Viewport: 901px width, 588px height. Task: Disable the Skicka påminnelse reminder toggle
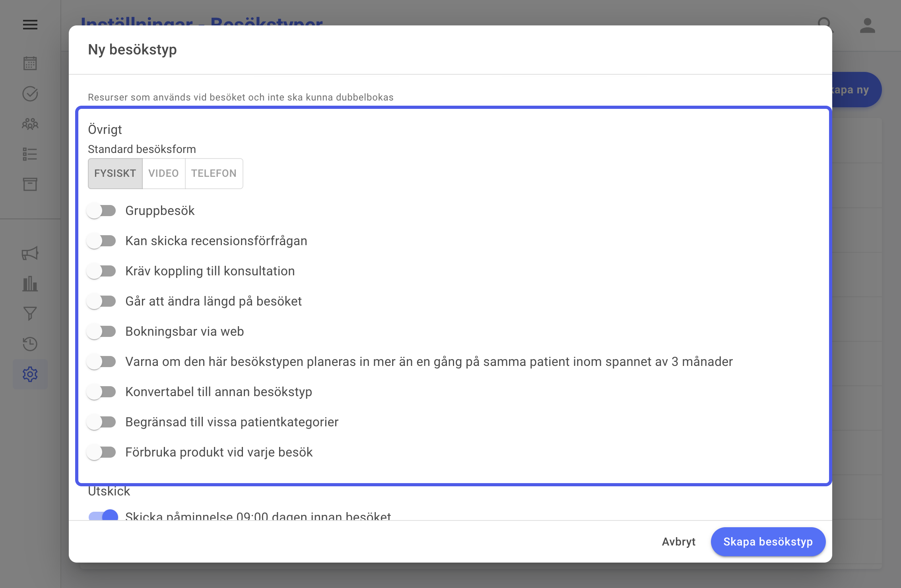pyautogui.click(x=103, y=516)
